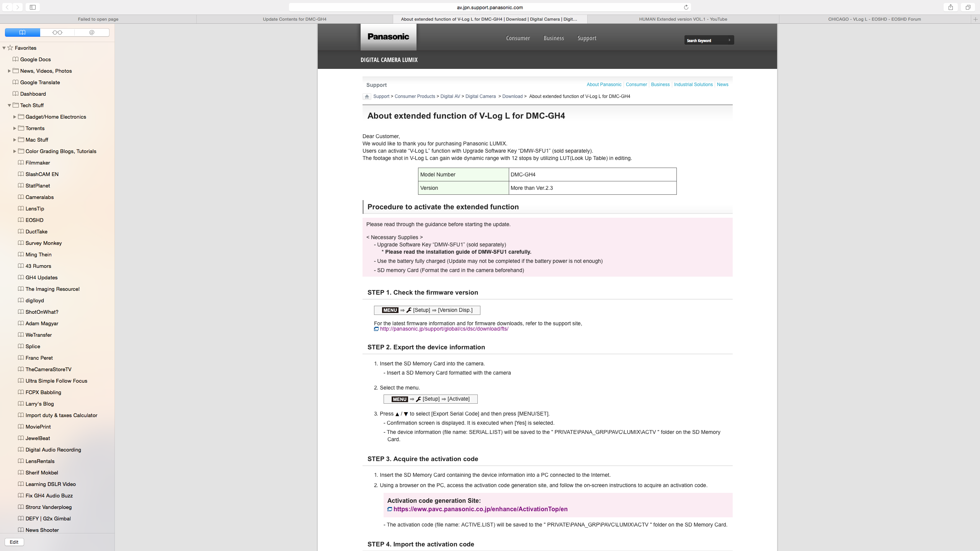Go forward with the Safari forward arrow
The height and width of the screenshot is (551, 980).
18,7
